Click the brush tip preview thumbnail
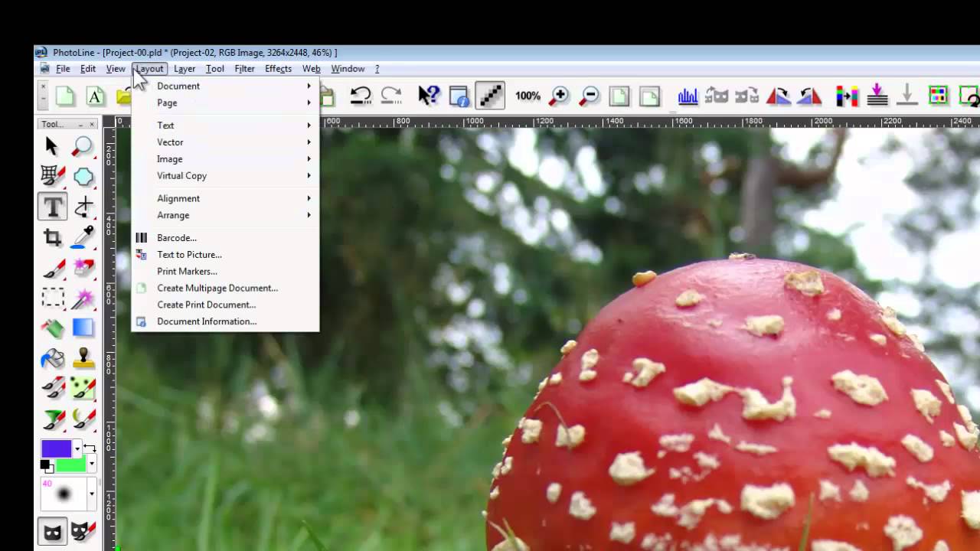Image resolution: width=980 pixels, height=551 pixels. [x=64, y=494]
